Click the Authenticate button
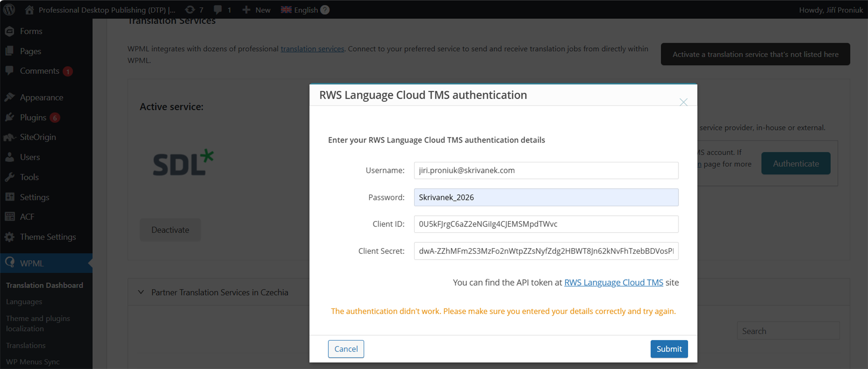The image size is (868, 369). tap(796, 163)
